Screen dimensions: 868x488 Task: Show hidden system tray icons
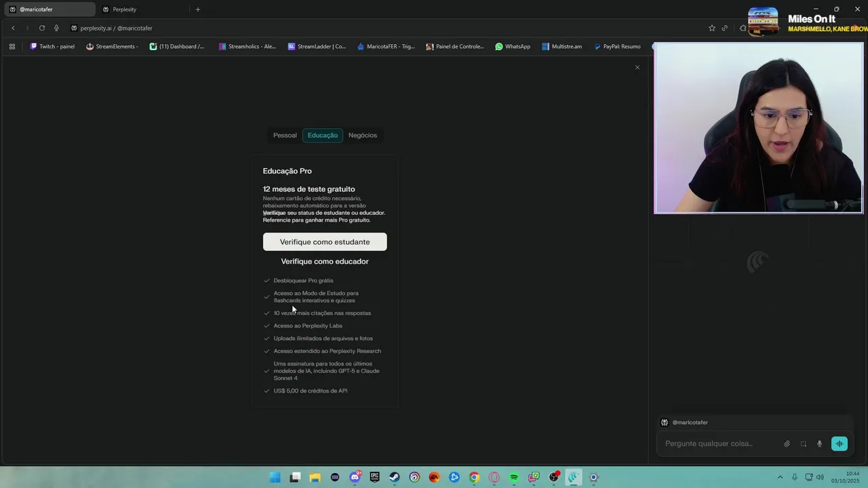[780, 477]
